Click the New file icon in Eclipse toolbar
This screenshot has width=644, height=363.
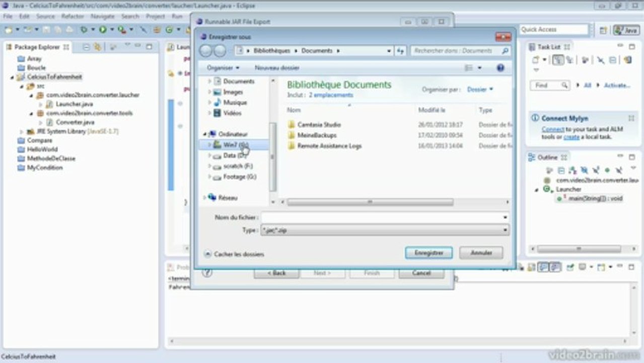click(x=9, y=30)
